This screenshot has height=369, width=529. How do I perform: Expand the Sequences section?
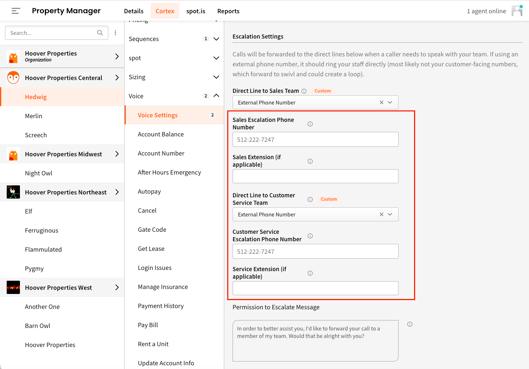click(216, 39)
